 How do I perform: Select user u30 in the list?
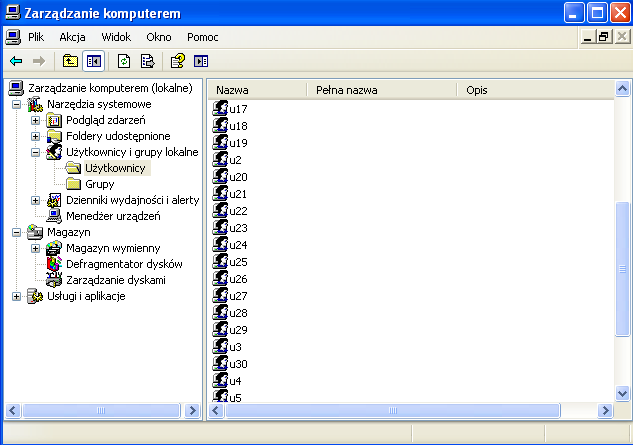[x=238, y=364]
